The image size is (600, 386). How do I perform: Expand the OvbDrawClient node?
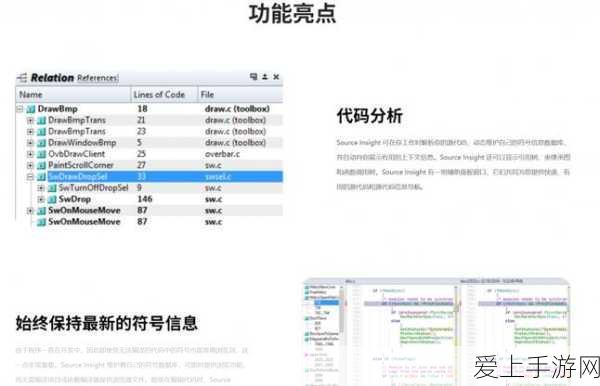[x=30, y=154]
